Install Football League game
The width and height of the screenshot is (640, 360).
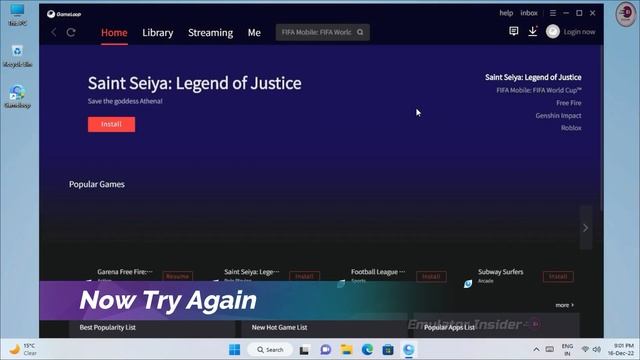431,276
